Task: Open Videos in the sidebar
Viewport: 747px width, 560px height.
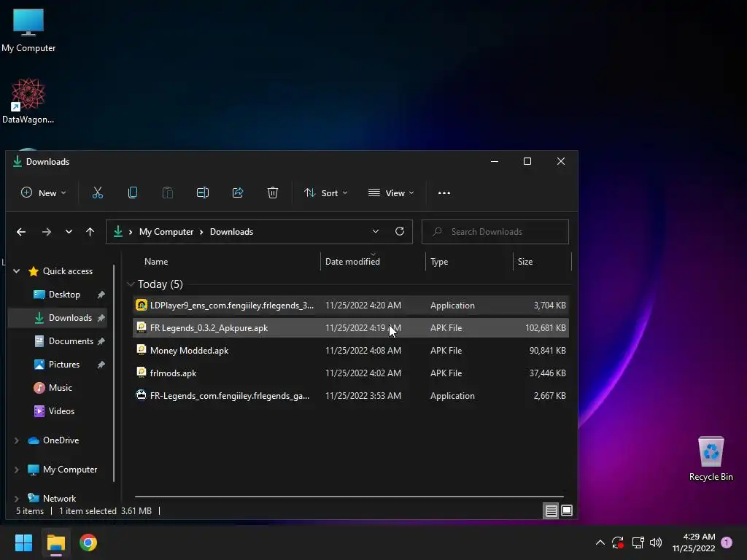Action: (x=61, y=411)
